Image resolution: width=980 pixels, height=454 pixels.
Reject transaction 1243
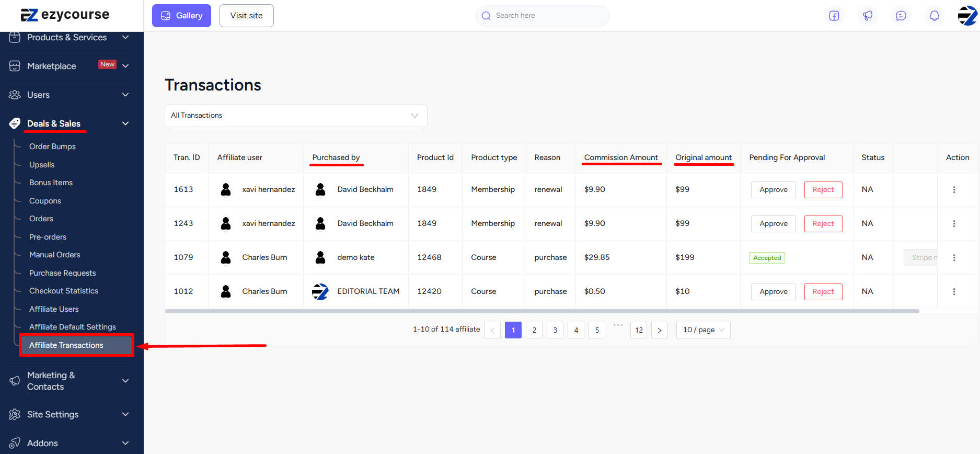[x=823, y=224]
